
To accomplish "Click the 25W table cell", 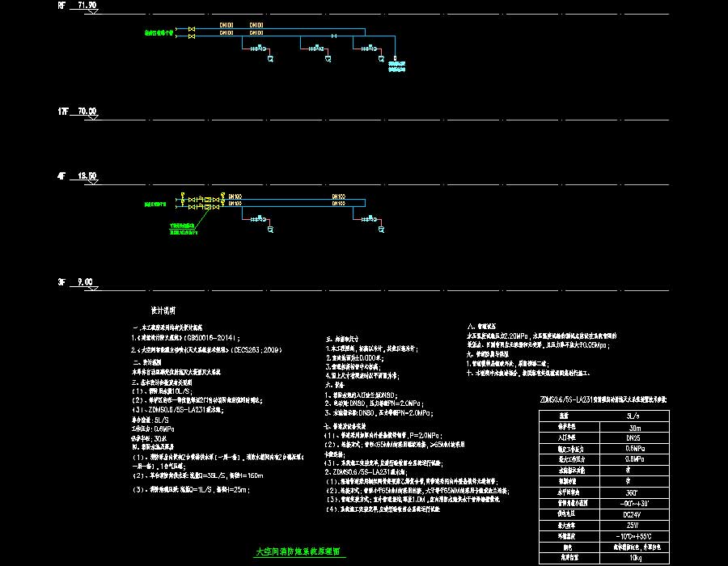I will click(634, 526).
